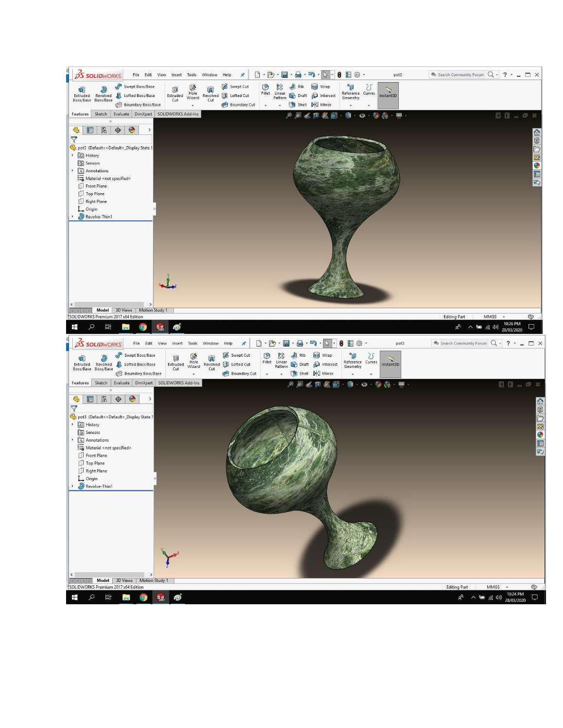Viewport: 563px width, 728px height.
Task: Click Edit Appearance color ball, upper viewport
Action: 376,116
